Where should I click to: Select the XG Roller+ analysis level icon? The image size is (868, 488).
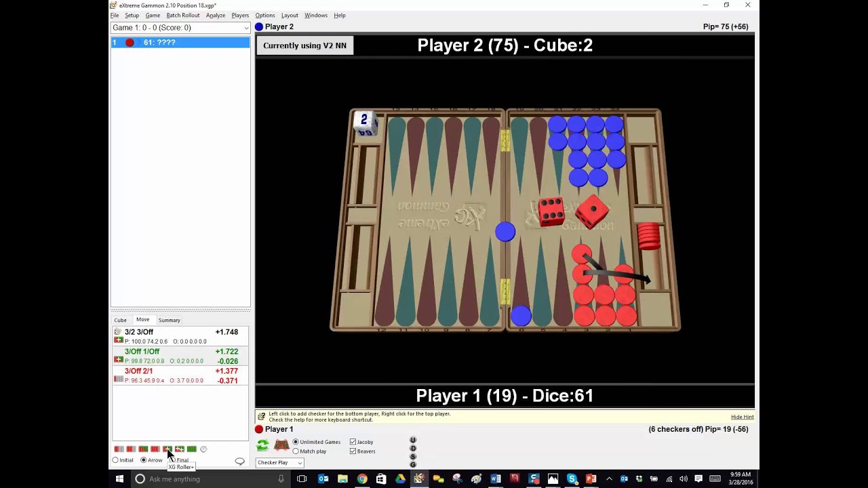point(167,449)
